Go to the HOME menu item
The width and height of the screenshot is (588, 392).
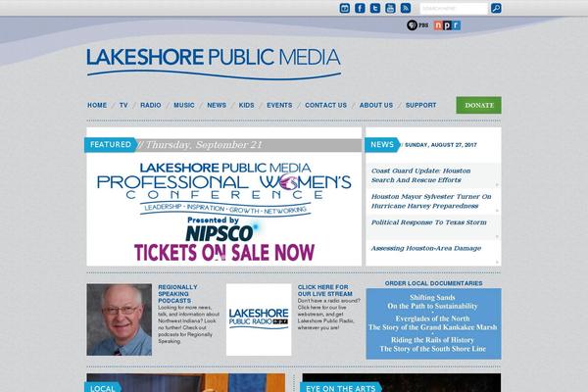(x=97, y=106)
